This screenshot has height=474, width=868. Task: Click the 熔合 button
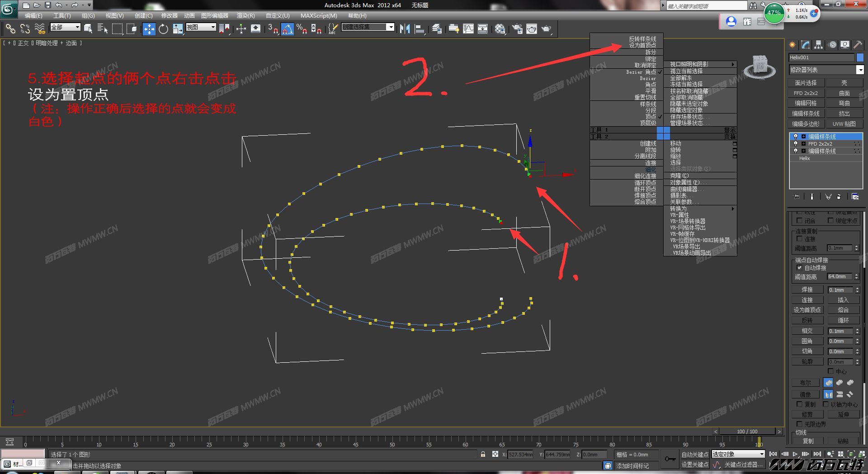(843, 310)
